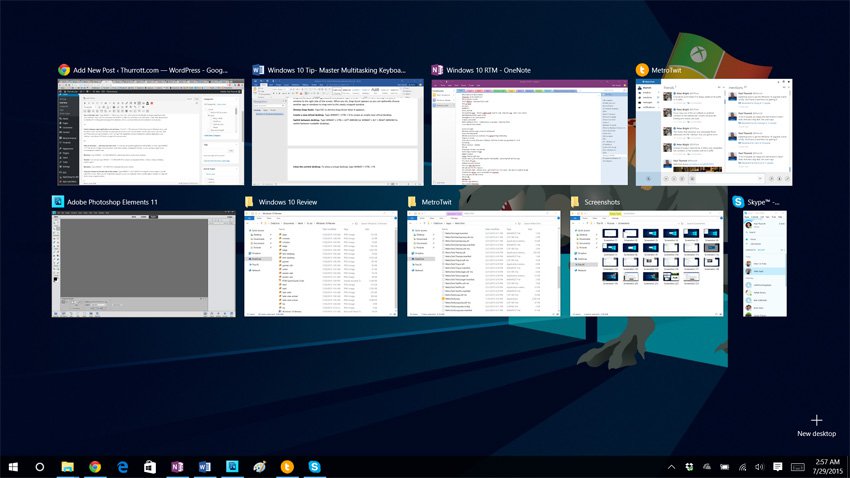Switch to Adobe Photoshop Elements 11 window
This screenshot has height=478, width=850.
pos(144,264)
